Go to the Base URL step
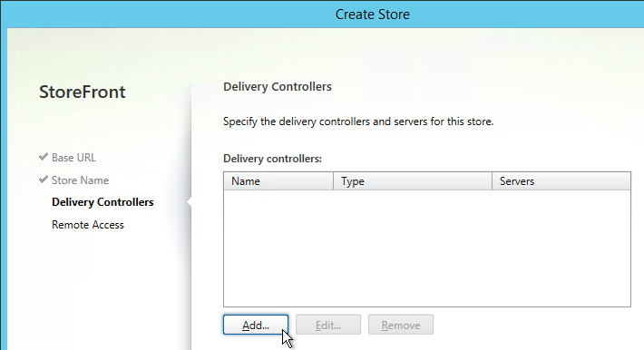The image size is (644, 350). pos(73,158)
